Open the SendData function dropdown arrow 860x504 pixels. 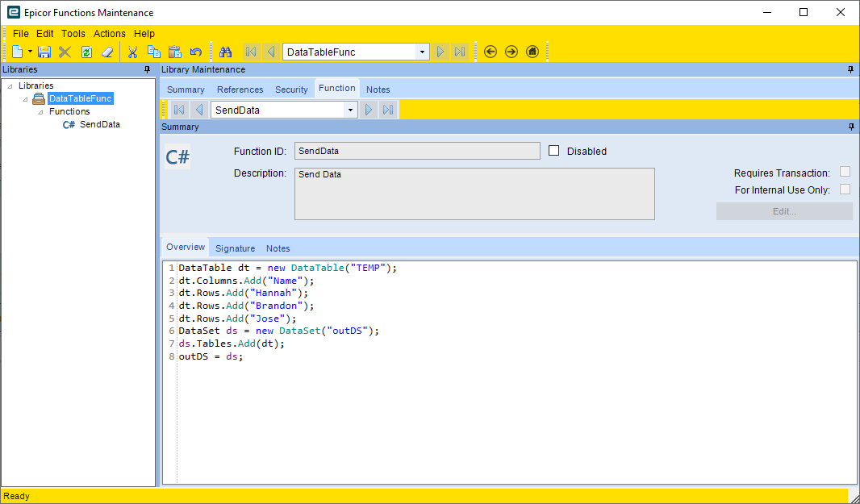tap(350, 110)
